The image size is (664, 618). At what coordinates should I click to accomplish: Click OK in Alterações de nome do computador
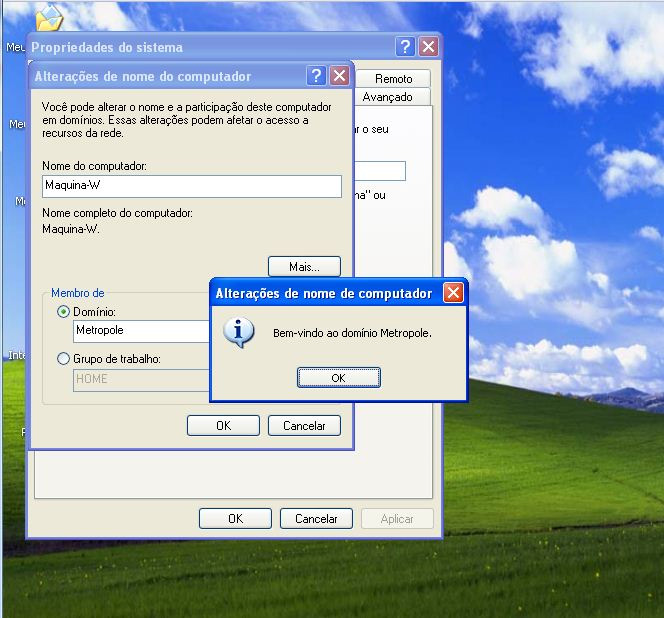point(223,425)
